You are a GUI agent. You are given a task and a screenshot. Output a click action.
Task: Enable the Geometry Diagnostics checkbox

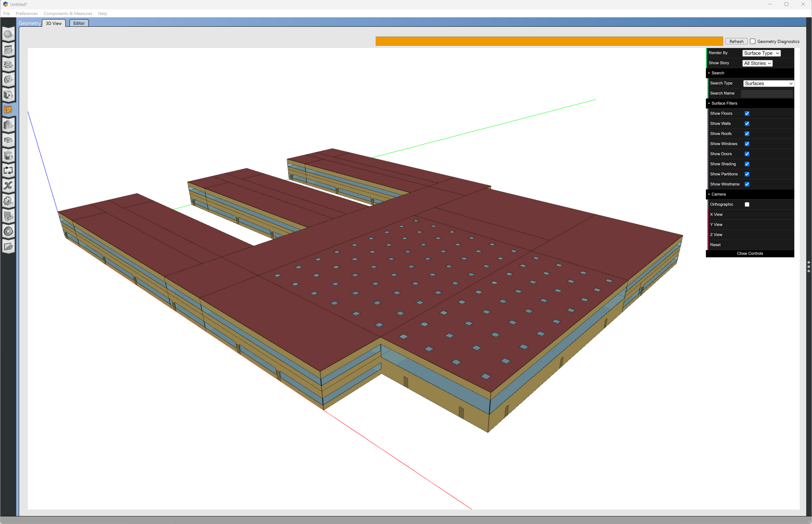click(752, 42)
